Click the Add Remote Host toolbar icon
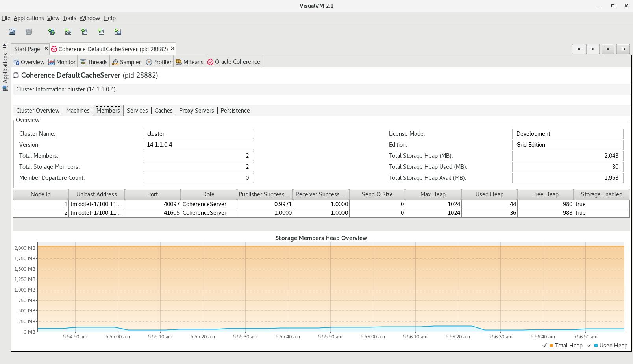 (x=52, y=32)
